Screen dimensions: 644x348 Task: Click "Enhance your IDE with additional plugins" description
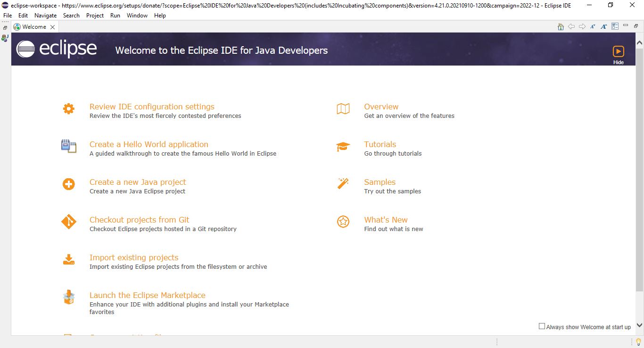tap(189, 308)
